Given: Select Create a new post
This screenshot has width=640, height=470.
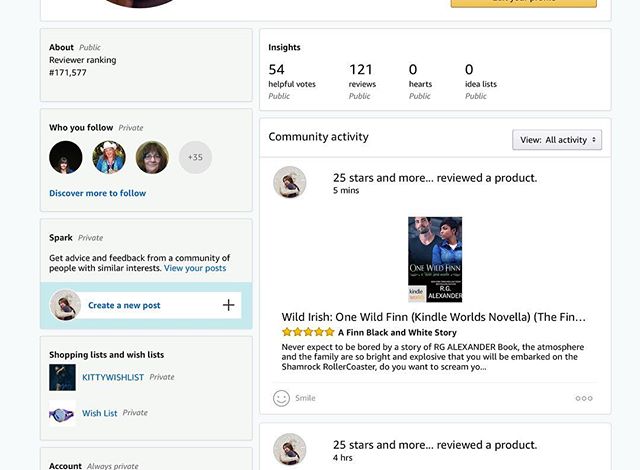Looking at the screenshot, I should [124, 305].
